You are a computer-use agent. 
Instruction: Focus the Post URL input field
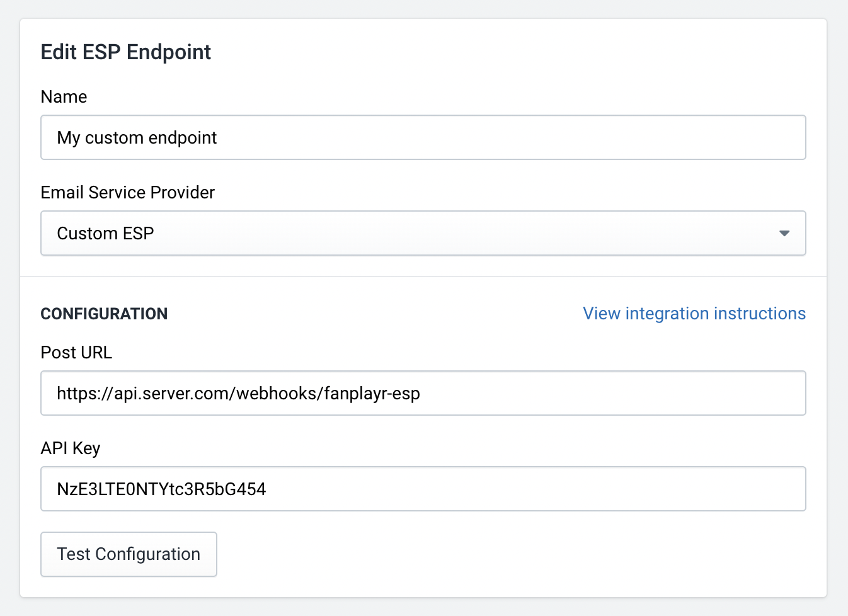(x=423, y=393)
